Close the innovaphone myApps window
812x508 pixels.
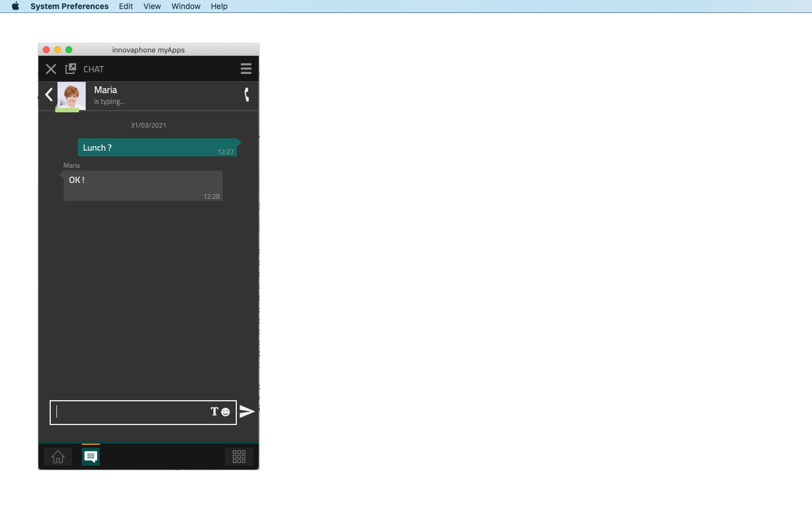pos(46,50)
